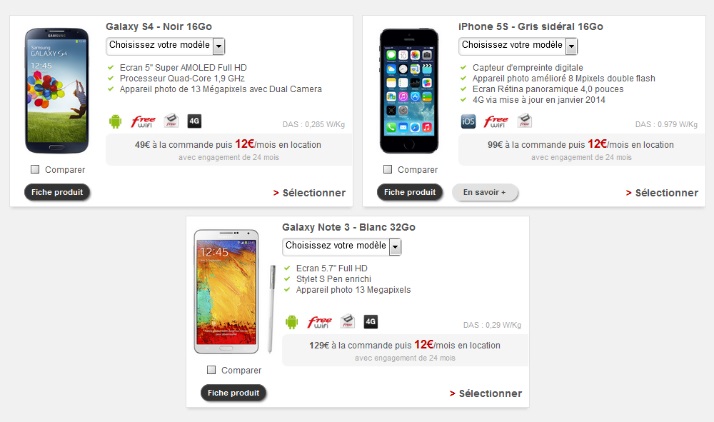The image size is (714, 422).
Task: Click En savoir + for iPhone 5S
Action: tap(485, 192)
